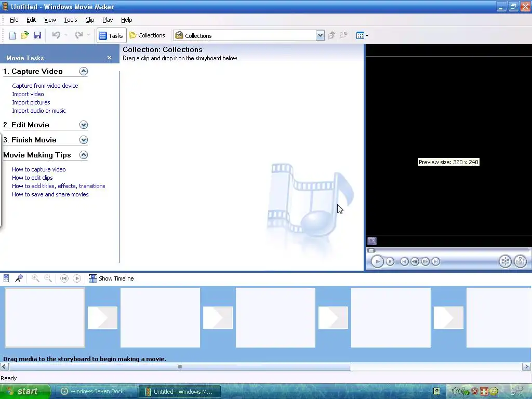The height and width of the screenshot is (399, 532).
Task: Open a project with the folder icon
Action: [25, 35]
